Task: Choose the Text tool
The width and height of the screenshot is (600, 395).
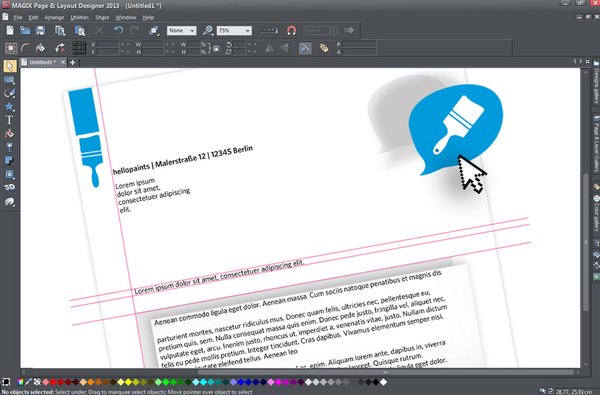Action: tap(9, 120)
